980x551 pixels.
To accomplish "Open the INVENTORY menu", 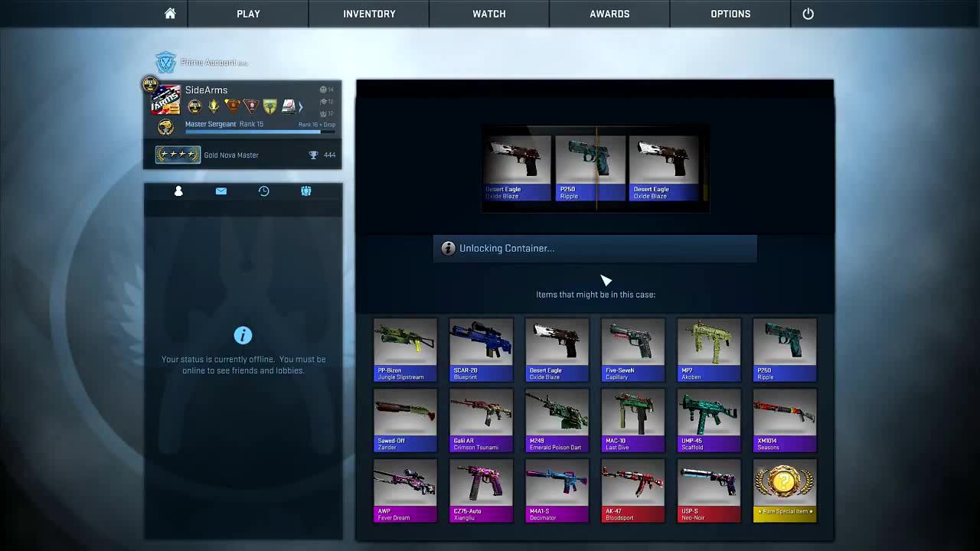I will click(x=369, y=14).
